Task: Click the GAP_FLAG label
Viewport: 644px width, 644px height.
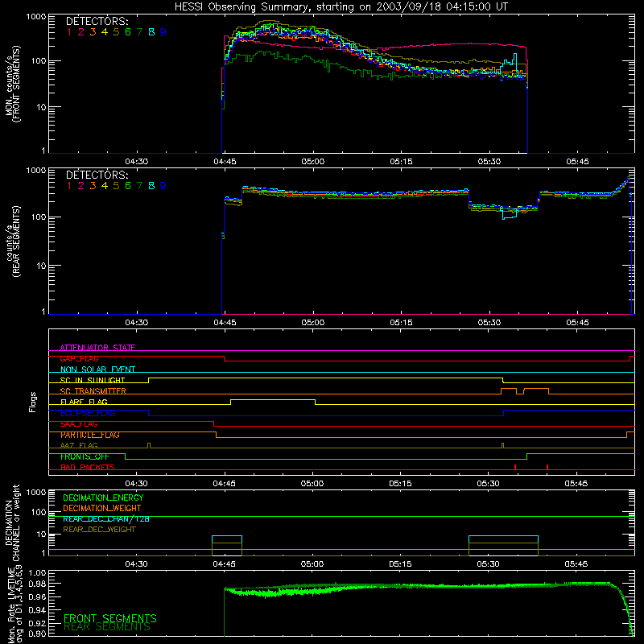Action: point(79,358)
